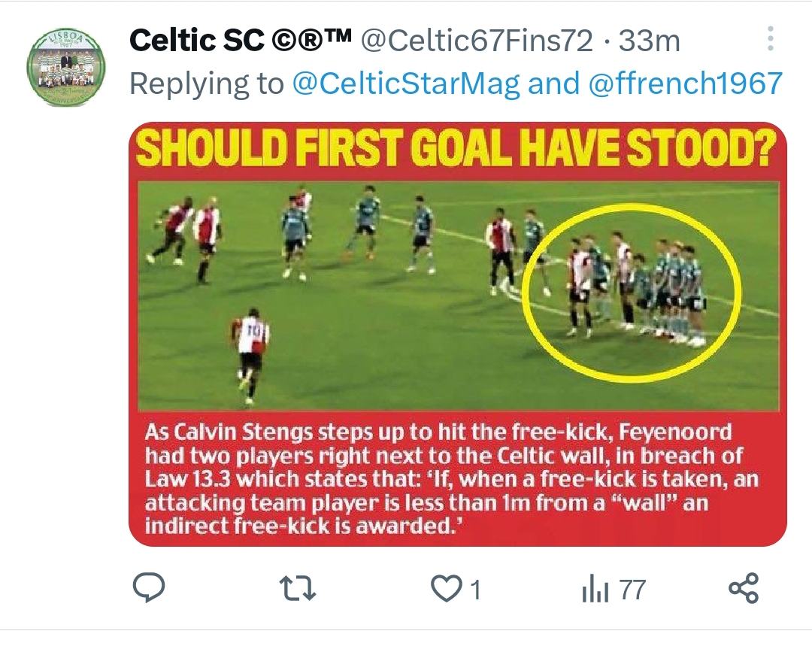This screenshot has width=812, height=649.
Task: Click the like count number 1
Action: pyautogui.click(x=475, y=590)
